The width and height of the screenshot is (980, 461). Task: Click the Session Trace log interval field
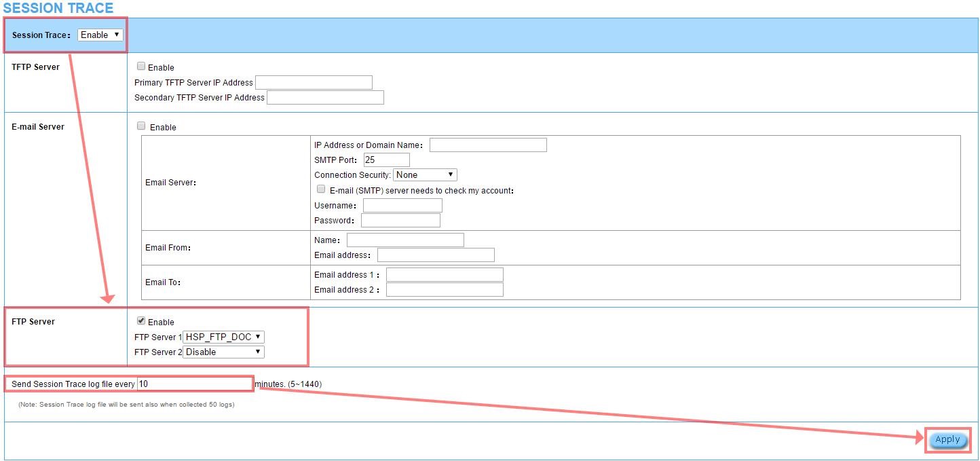pos(194,384)
